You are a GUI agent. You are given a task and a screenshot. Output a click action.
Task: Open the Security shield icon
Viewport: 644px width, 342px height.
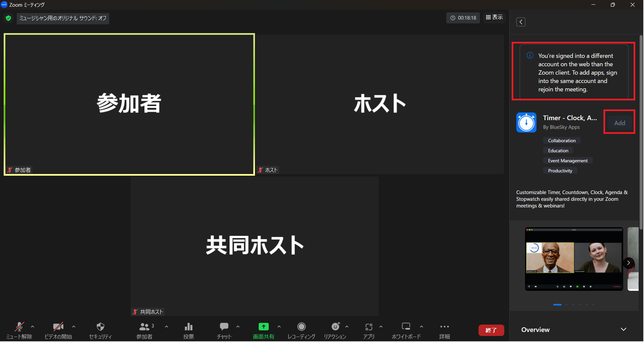point(100,327)
